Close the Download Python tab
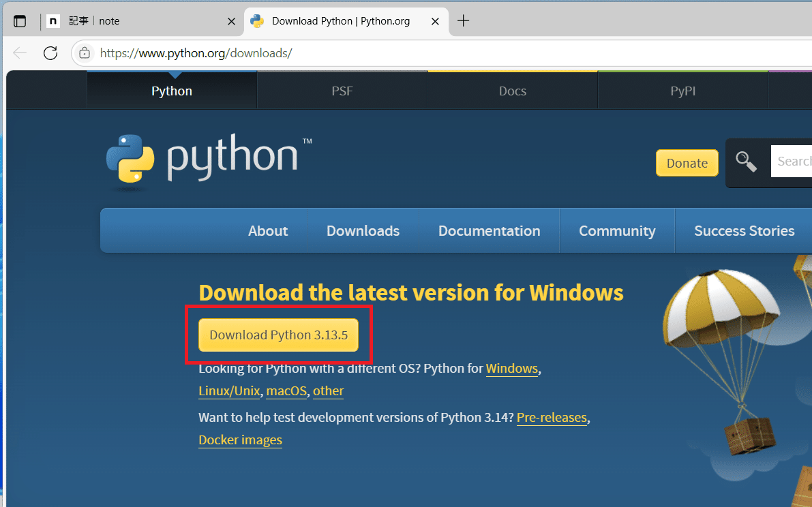The image size is (812, 507). point(434,21)
